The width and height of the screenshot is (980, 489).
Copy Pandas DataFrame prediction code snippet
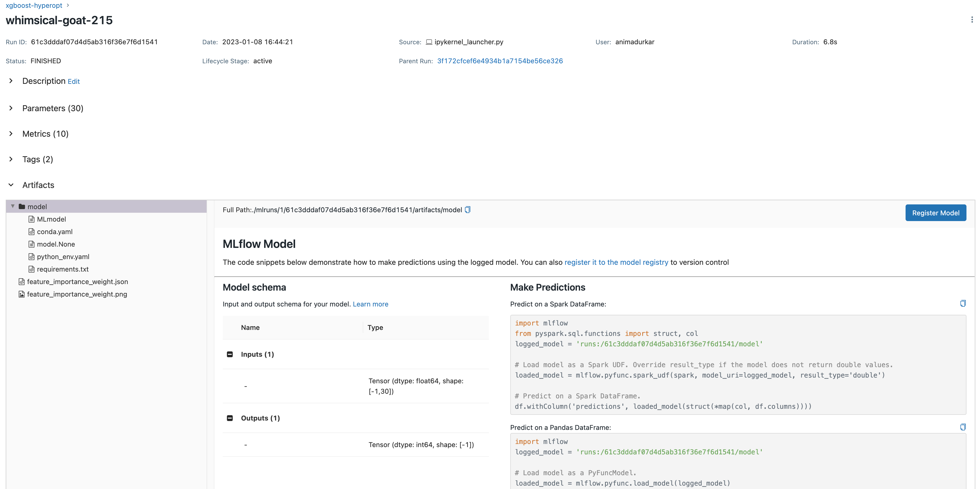(x=963, y=427)
